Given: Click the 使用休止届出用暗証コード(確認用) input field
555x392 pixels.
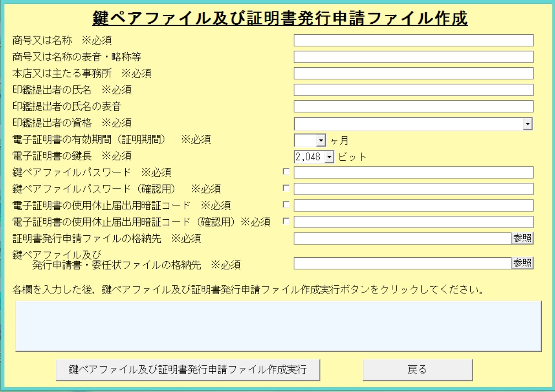Looking at the screenshot, I should [x=413, y=222].
